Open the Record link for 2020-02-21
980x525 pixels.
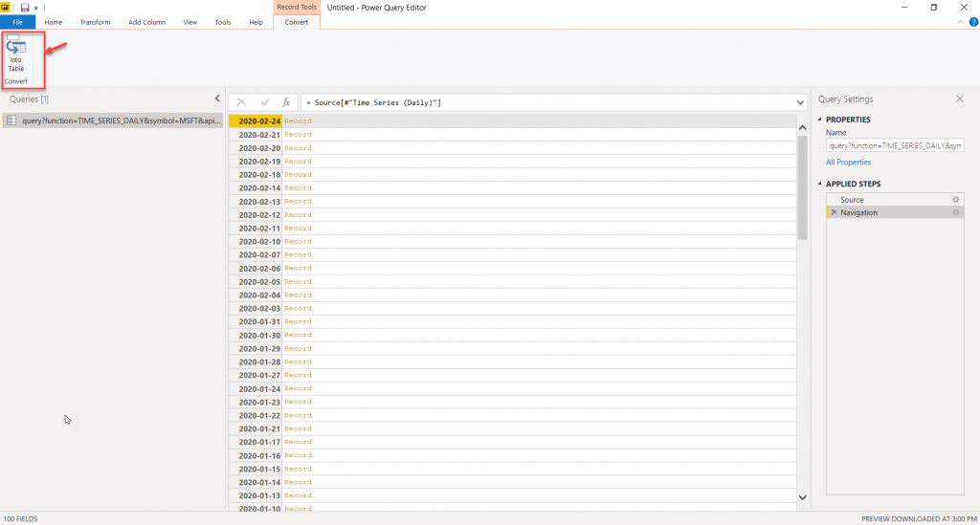pyautogui.click(x=298, y=134)
